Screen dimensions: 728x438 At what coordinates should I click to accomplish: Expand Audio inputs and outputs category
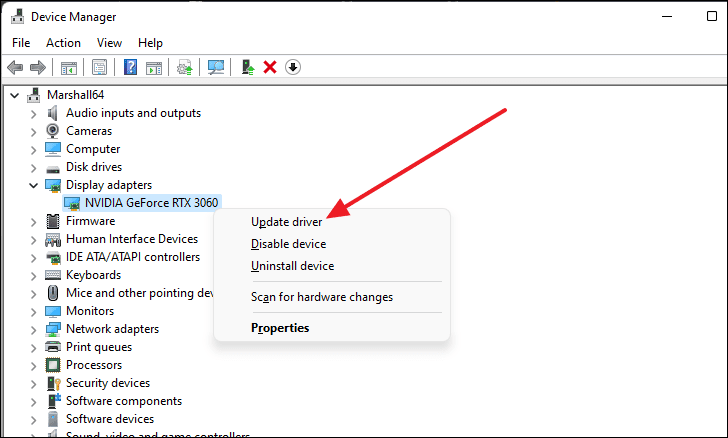pyautogui.click(x=33, y=114)
